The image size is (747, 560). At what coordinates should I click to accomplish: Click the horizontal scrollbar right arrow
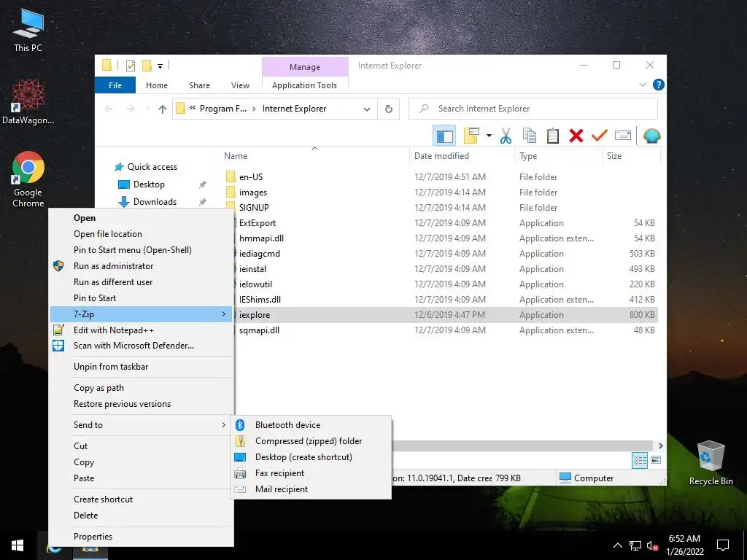661,446
